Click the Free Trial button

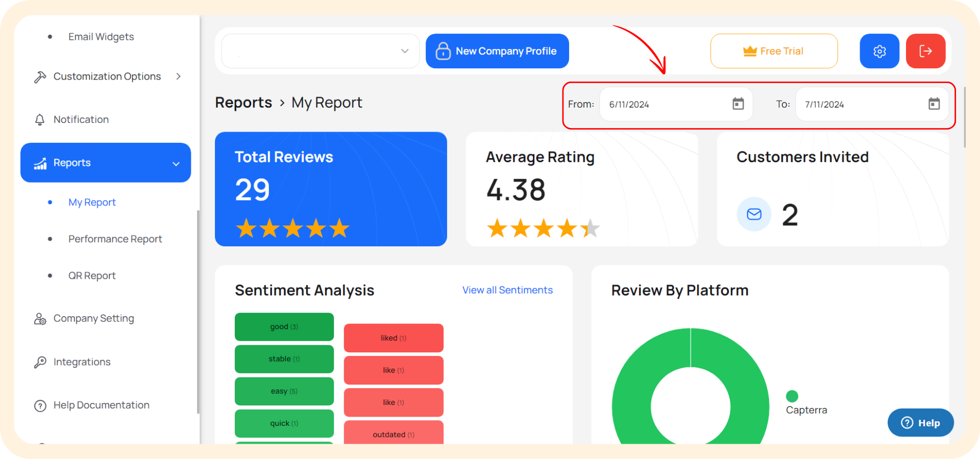tap(774, 51)
